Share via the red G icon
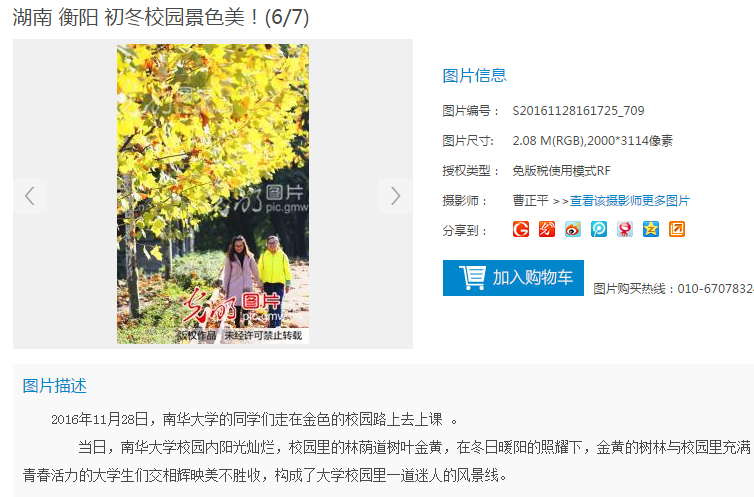The width and height of the screenshot is (754, 497). pyautogui.click(x=521, y=229)
